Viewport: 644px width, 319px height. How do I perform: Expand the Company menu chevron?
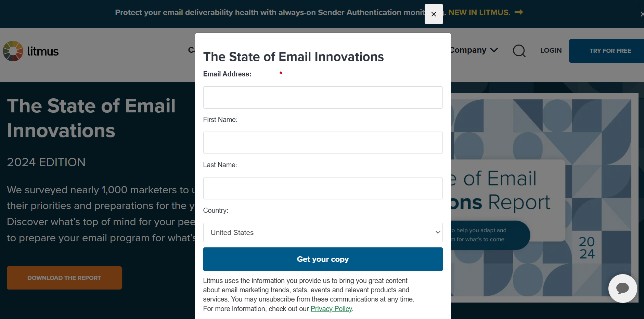pos(494,50)
